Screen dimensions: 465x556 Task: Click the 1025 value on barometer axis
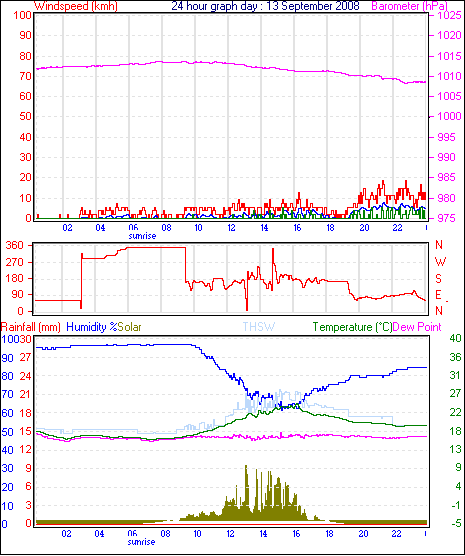449,15
